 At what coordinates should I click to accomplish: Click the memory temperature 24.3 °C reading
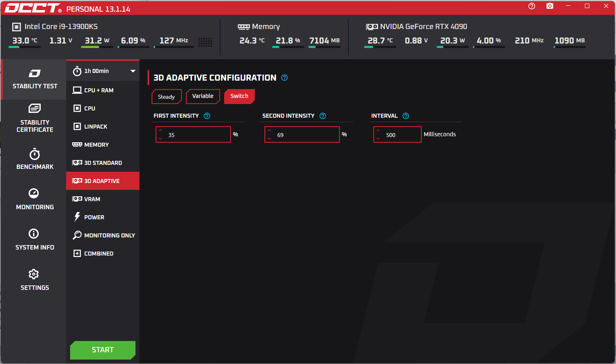[252, 41]
